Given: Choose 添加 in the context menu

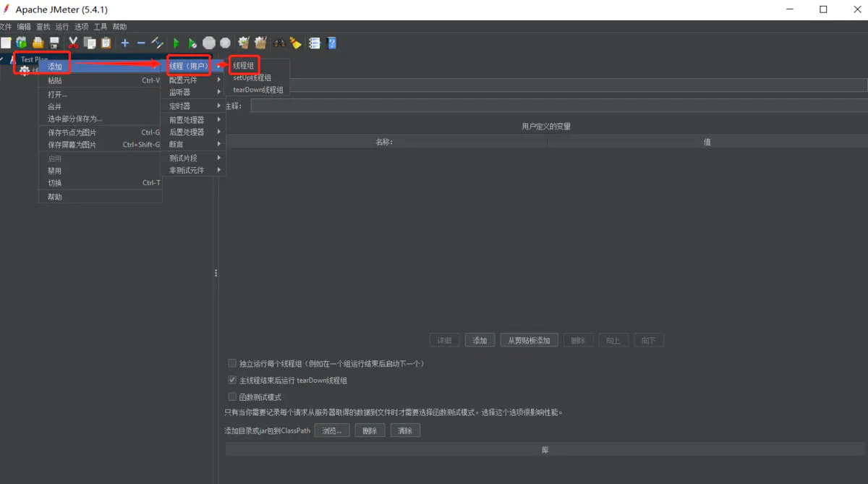Looking at the screenshot, I should pos(101,67).
